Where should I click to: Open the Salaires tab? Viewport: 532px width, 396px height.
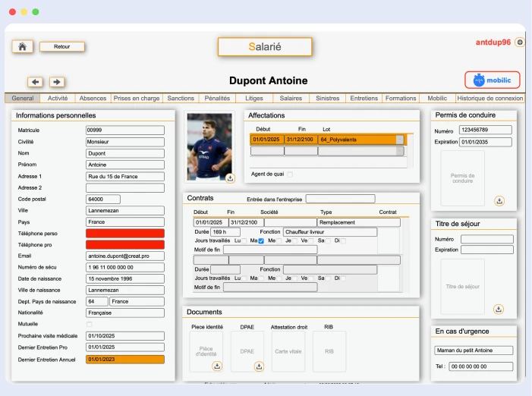click(x=291, y=98)
